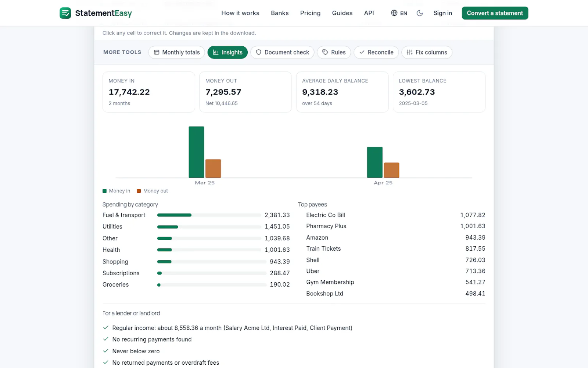Click the Health category label
This screenshot has width=588, height=368.
(111, 250)
